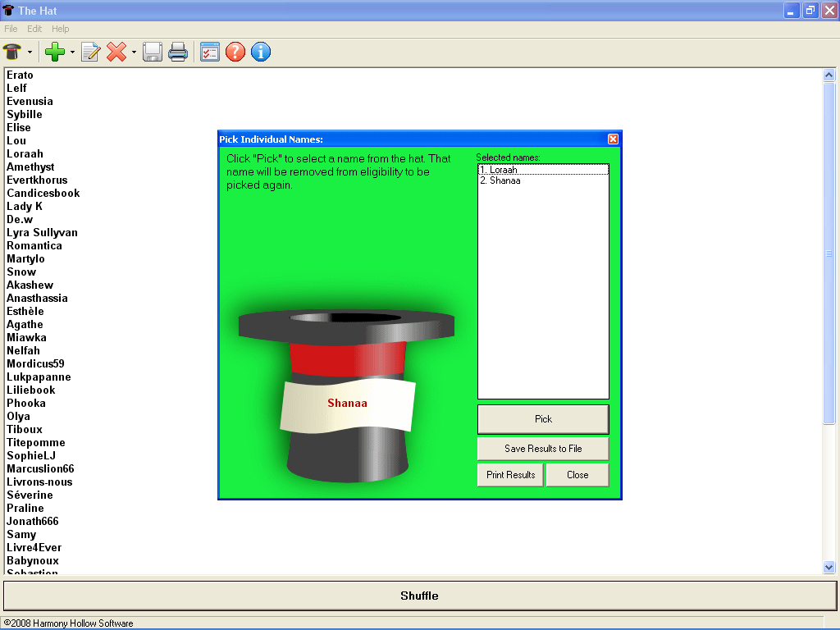Close the Pick Individual Names dialog
Viewport: 840px width, 630px height.
pos(613,139)
